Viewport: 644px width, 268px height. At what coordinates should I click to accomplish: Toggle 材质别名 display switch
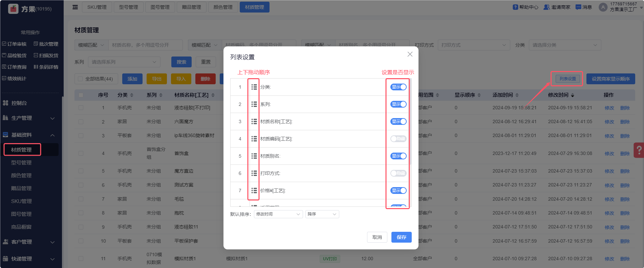[399, 156]
